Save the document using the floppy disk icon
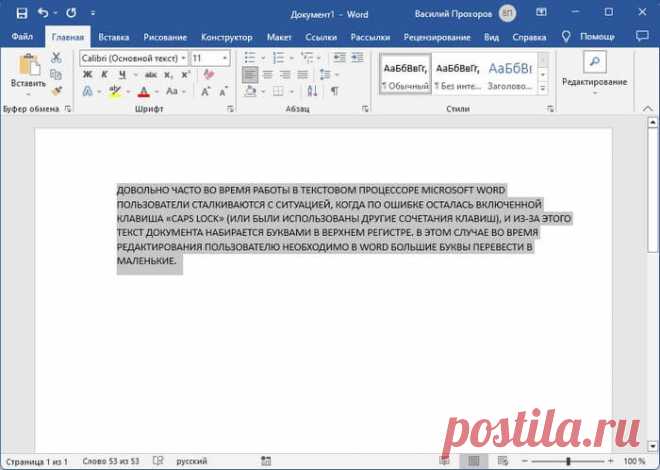This screenshot has height=470, width=660. pos(21,13)
